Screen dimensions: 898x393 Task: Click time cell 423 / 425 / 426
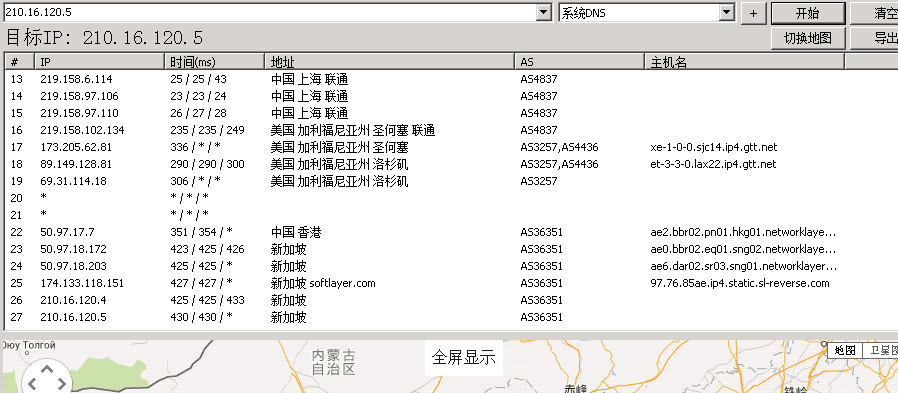pyautogui.click(x=207, y=249)
